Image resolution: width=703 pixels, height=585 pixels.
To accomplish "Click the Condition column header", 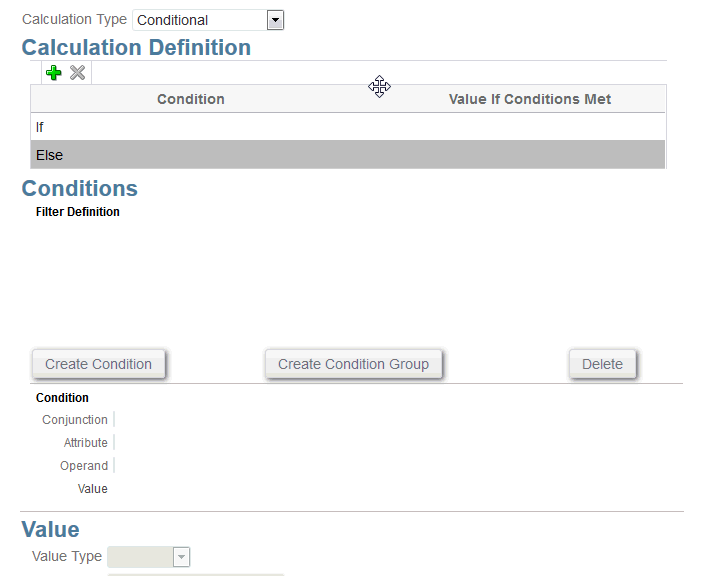I will point(190,99).
